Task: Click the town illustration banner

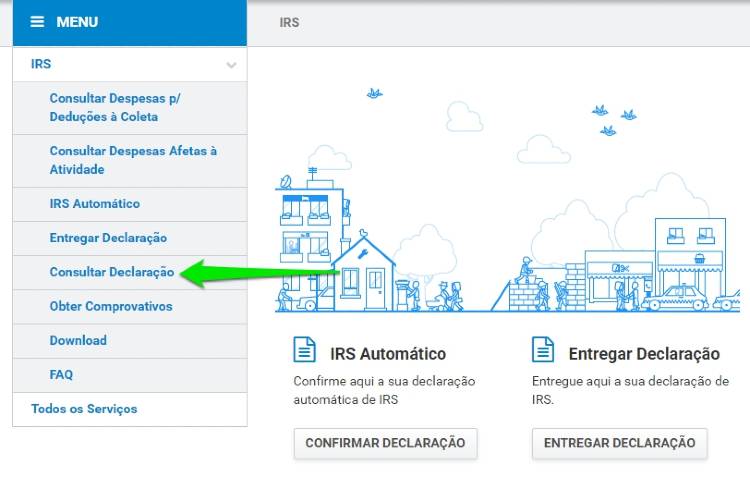Action: (507, 201)
